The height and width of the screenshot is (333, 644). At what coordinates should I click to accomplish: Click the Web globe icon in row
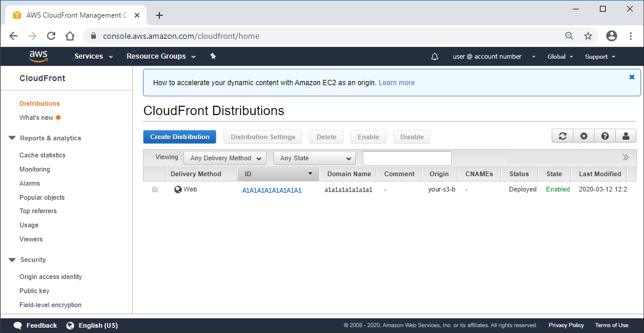(x=178, y=190)
